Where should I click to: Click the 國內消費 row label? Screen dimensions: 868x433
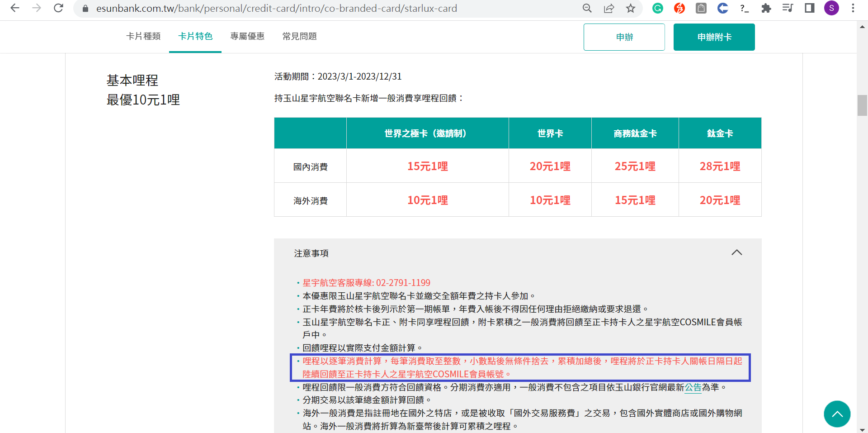click(x=311, y=167)
